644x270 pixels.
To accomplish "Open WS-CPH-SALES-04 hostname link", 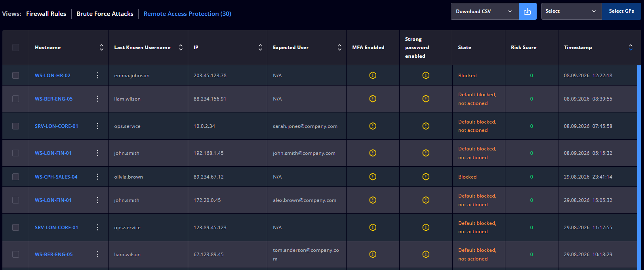I will point(56,177).
